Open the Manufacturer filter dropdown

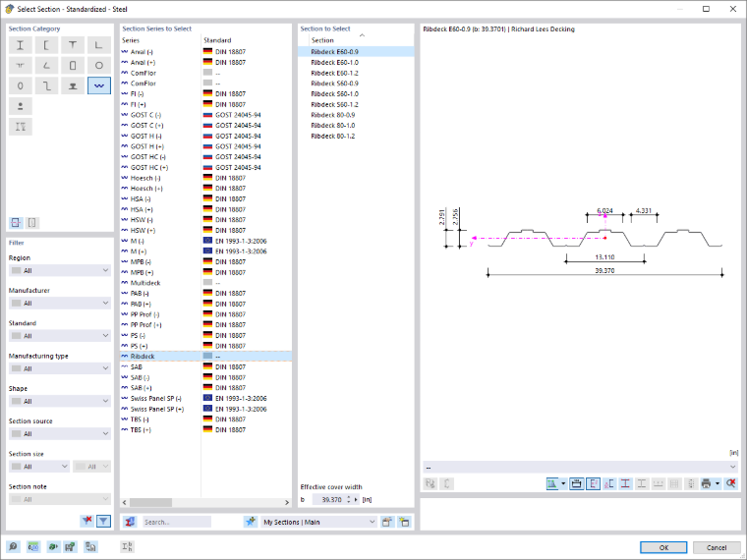click(60, 304)
